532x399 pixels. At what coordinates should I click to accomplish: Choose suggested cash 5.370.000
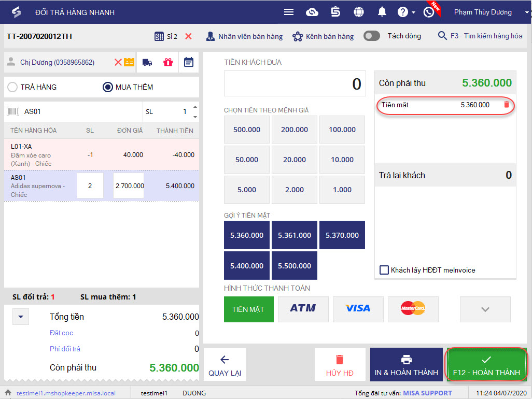tap(342, 235)
